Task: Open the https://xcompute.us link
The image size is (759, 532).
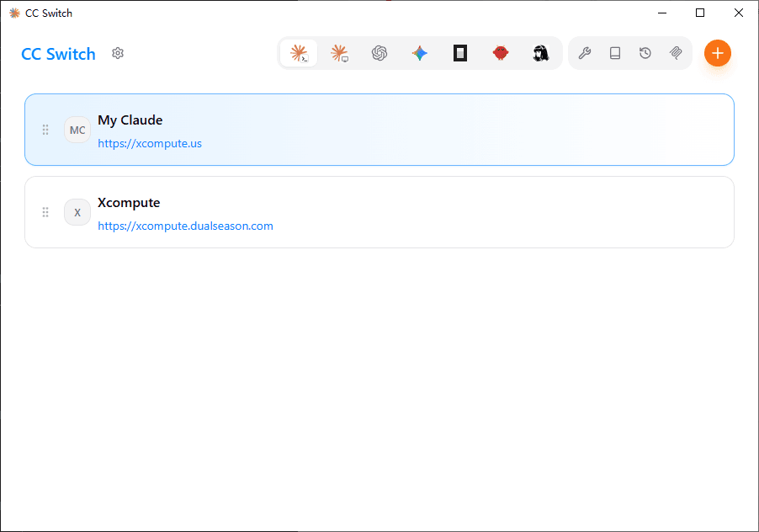Action: tap(150, 144)
